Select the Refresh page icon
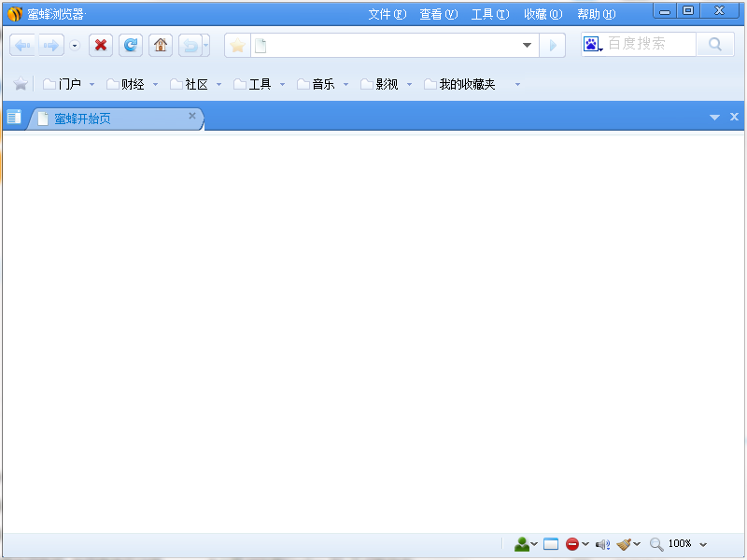The width and height of the screenshot is (747, 560). pos(130,45)
